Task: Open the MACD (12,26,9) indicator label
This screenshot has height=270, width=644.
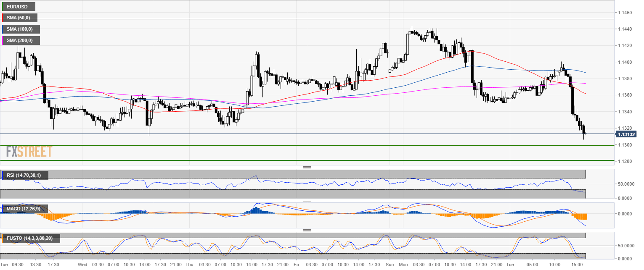Action: tap(25, 209)
